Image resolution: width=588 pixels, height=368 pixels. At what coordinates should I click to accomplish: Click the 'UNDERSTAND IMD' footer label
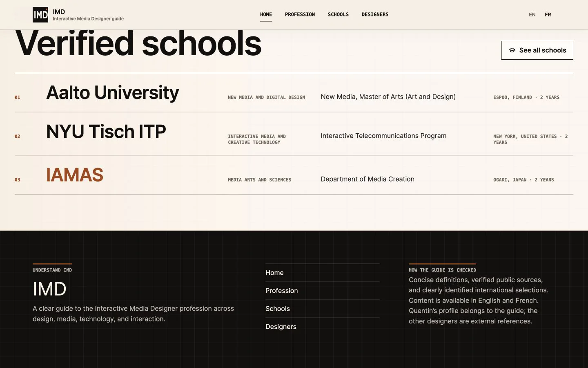[52, 270]
